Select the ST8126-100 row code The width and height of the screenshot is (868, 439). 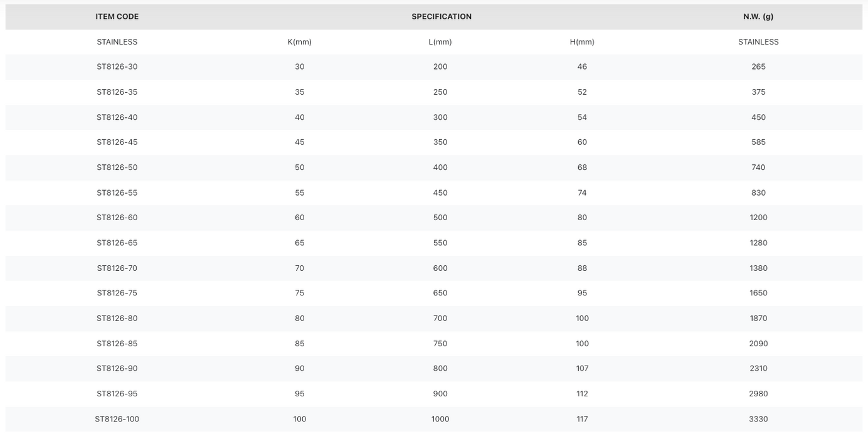point(117,419)
